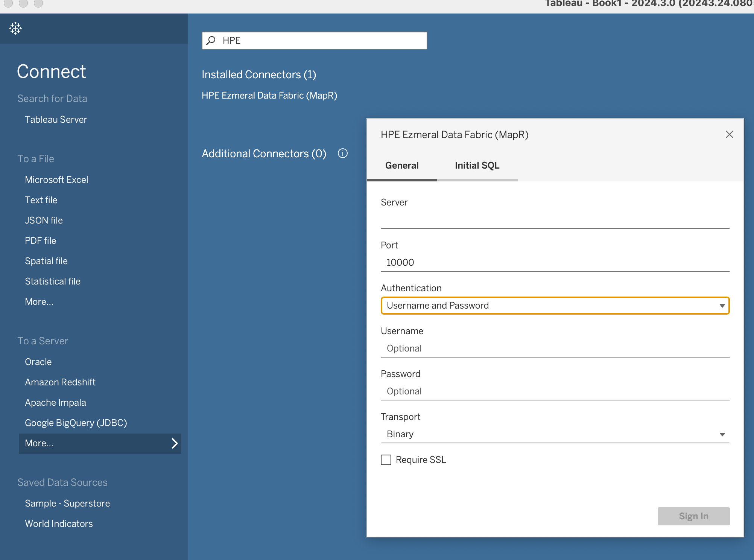Viewport: 754px width, 560px height.
Task: Click the Port field showing 10000
Action: (555, 263)
